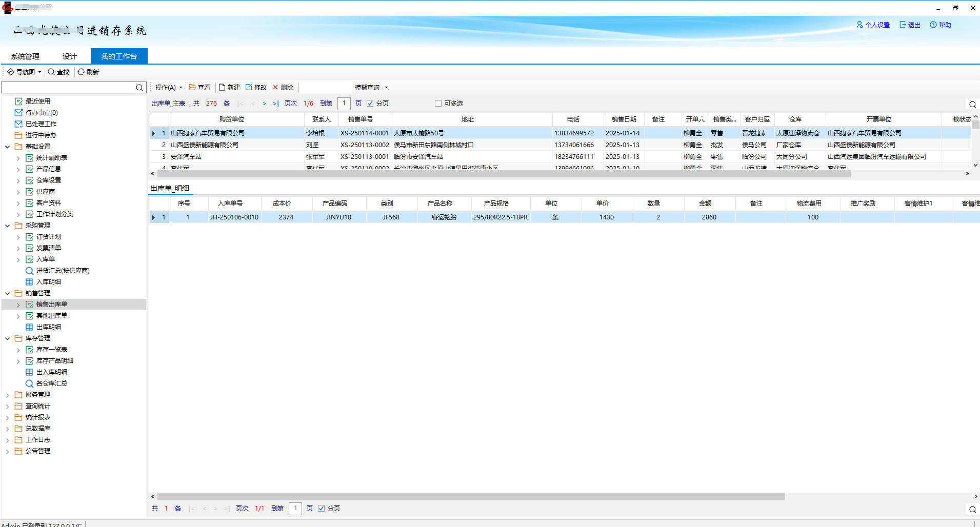Click the 查找 (Find) magnifier icon

tap(51, 72)
